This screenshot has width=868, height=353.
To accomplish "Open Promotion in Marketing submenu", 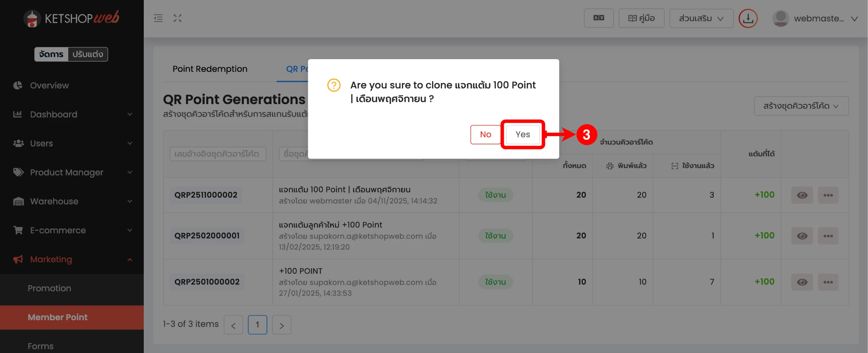I will click(50, 288).
